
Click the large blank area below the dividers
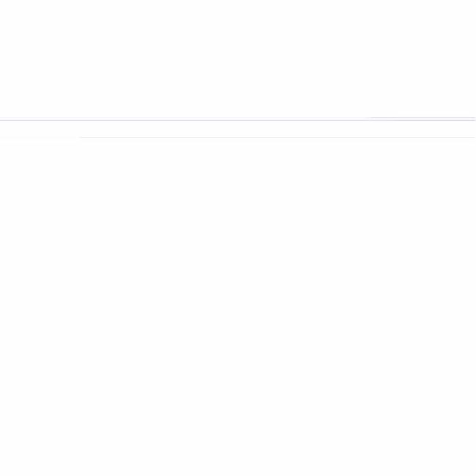tap(238, 307)
